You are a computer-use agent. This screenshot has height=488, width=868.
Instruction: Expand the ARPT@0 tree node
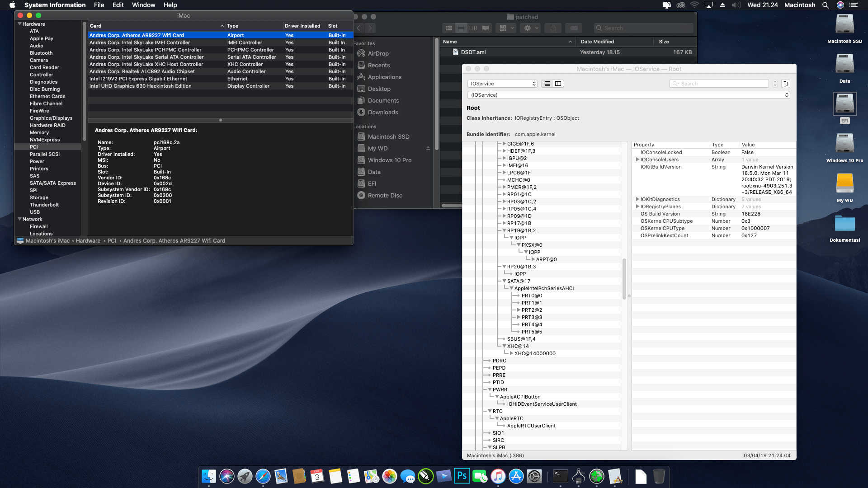pyautogui.click(x=533, y=259)
